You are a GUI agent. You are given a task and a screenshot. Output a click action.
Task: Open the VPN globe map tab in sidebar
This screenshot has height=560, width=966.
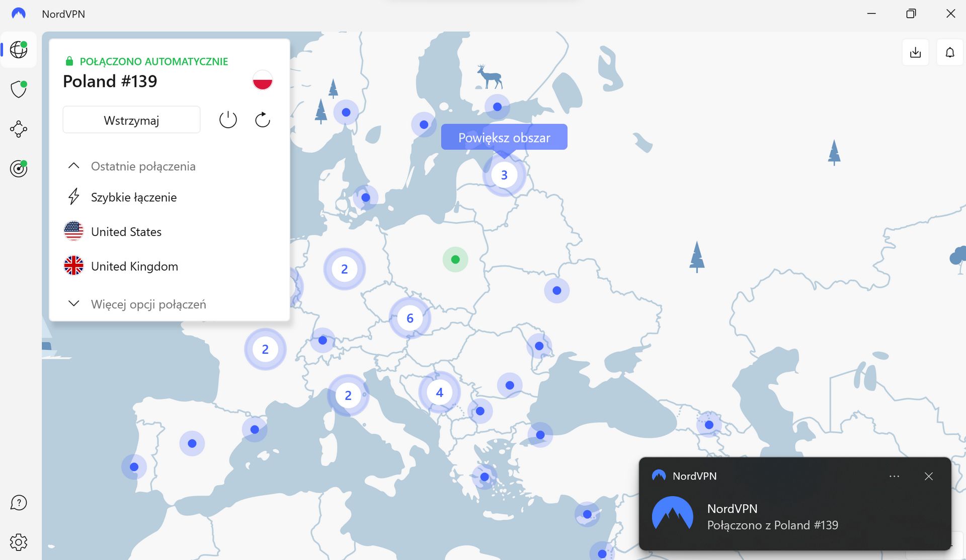click(19, 49)
